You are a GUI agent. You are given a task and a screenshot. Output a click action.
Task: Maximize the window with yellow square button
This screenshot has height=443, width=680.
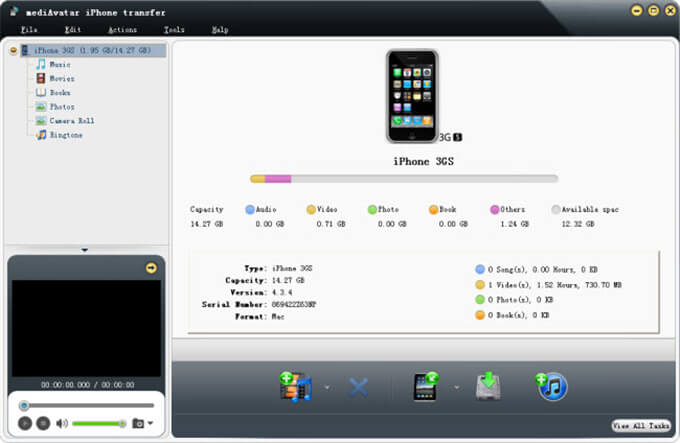click(654, 11)
